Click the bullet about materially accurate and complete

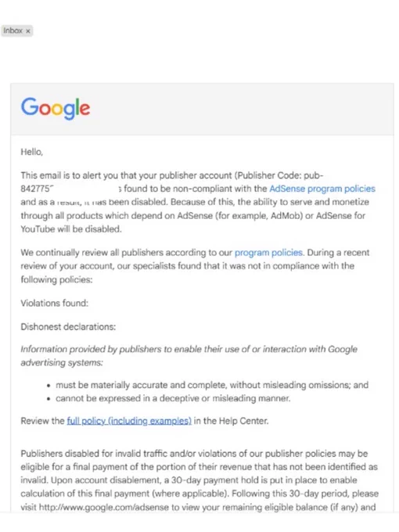[212, 385]
